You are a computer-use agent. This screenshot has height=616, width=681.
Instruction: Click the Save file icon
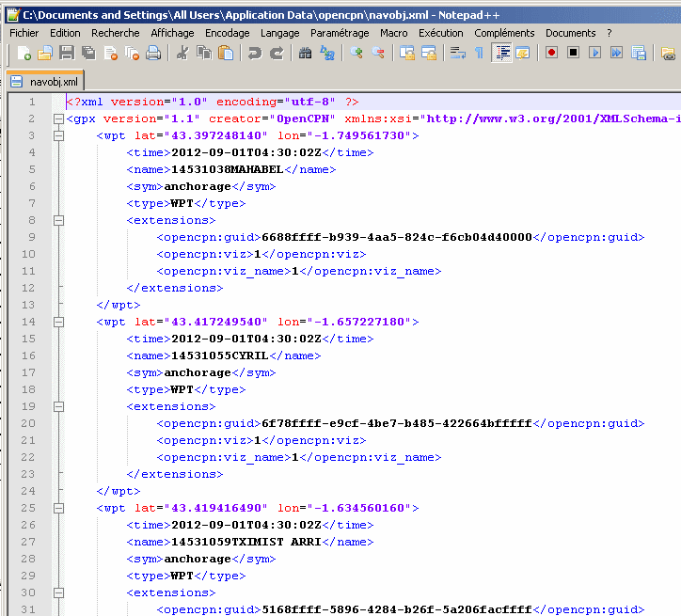pos(67,54)
